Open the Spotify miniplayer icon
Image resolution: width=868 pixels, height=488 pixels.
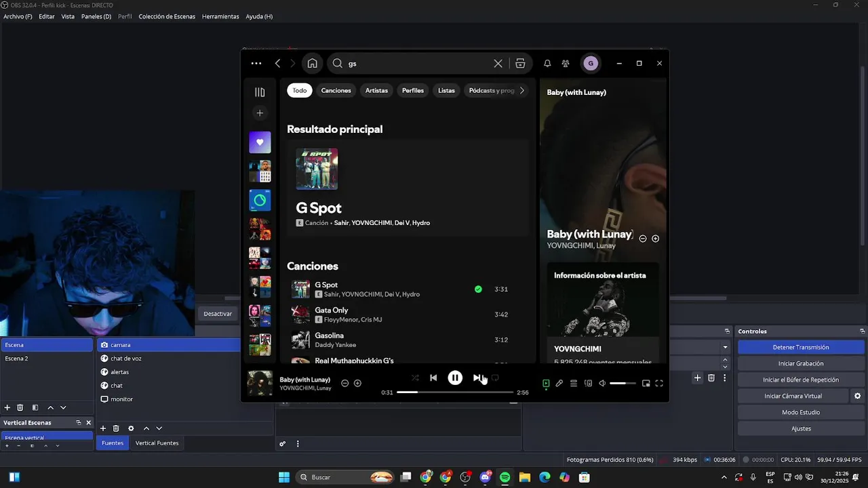coord(646,383)
